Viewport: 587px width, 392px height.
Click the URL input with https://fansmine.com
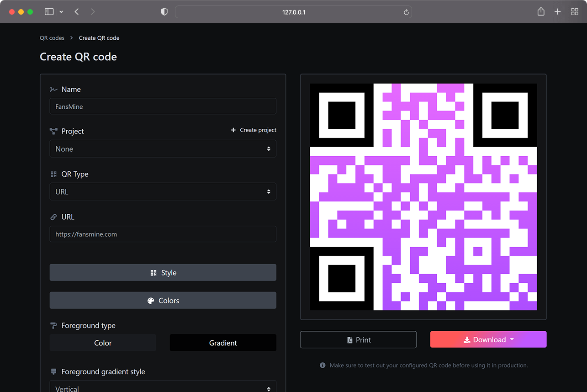click(163, 234)
